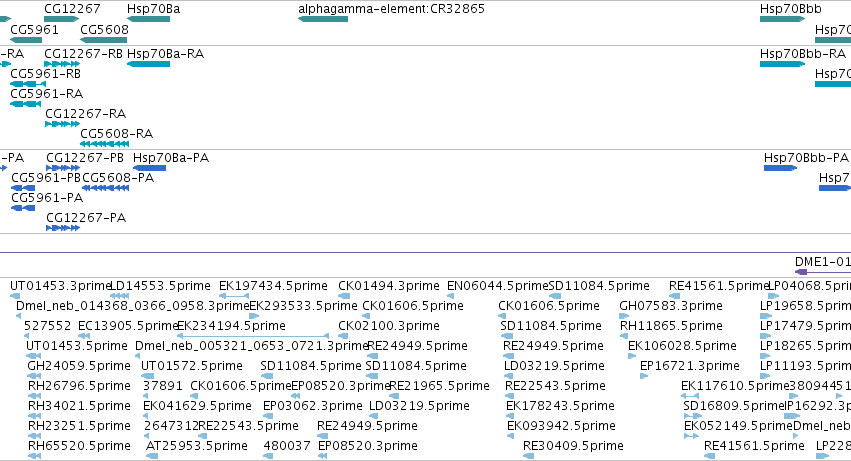Click the RH65520.5prime label
The height and width of the screenshot is (461, 851).
(79, 446)
